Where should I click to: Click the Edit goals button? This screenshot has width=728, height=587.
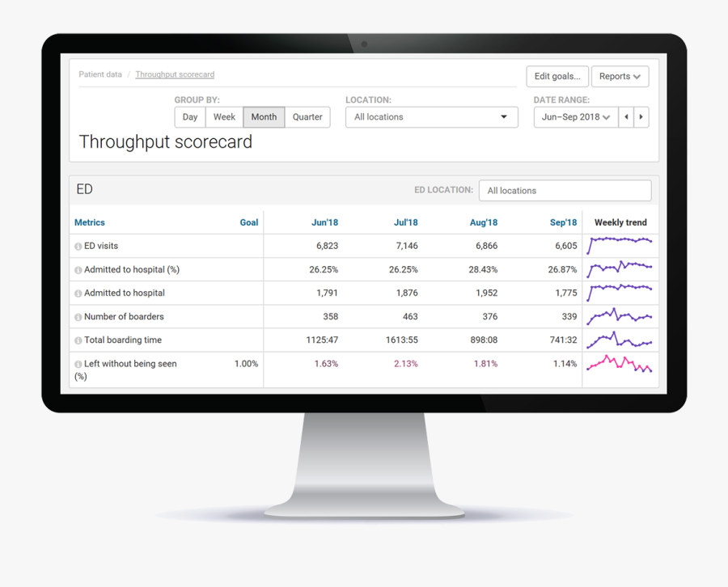[557, 77]
